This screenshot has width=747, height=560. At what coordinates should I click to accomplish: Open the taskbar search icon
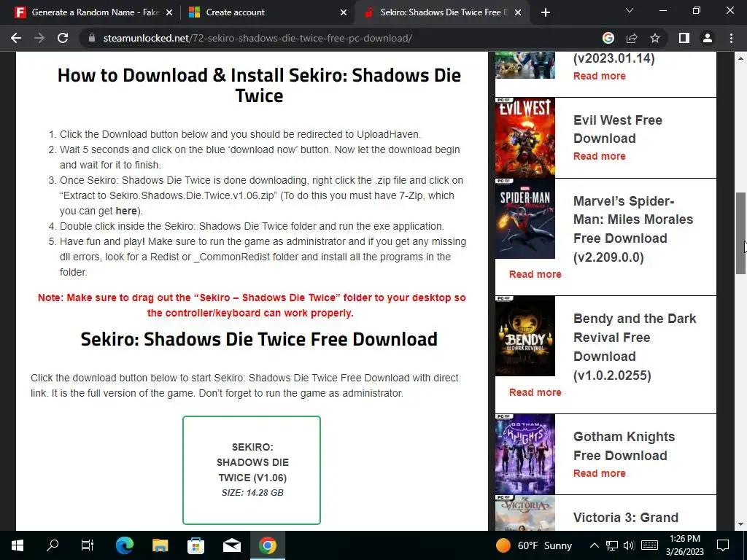[53, 545]
